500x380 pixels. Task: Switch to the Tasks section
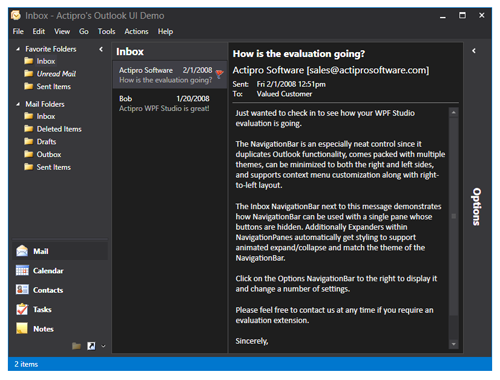[x=60, y=309]
